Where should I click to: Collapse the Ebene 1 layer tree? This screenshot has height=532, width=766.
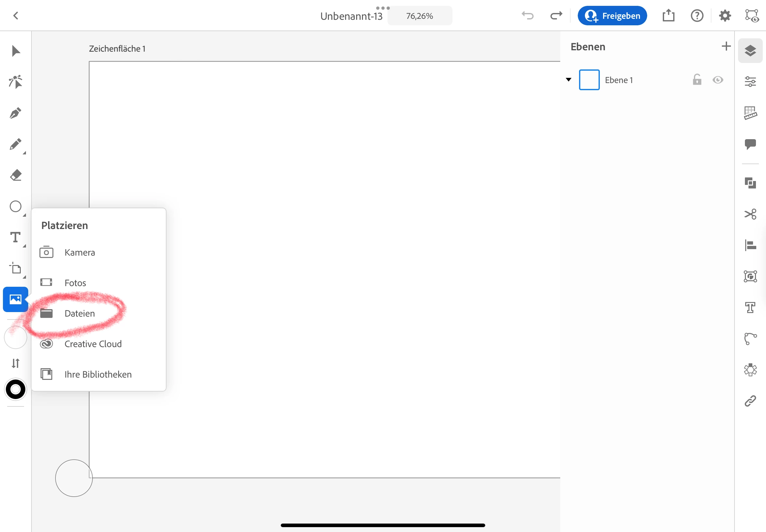[x=569, y=80]
